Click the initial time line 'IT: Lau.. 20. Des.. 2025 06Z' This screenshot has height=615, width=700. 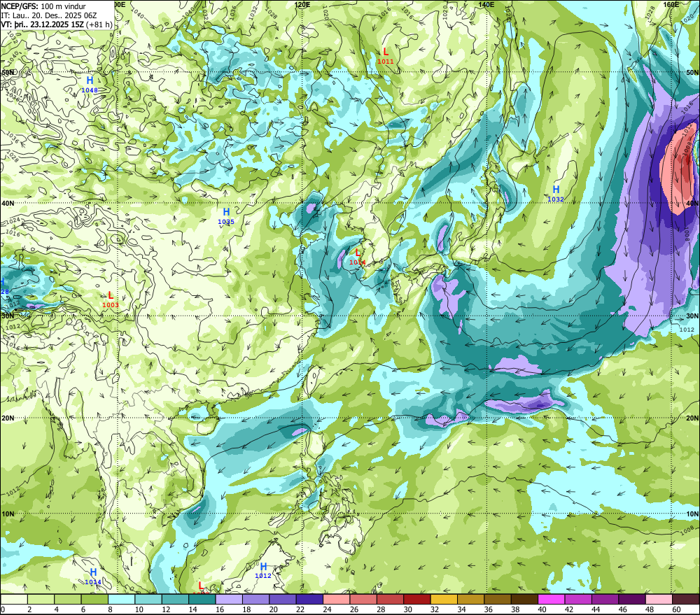(x=49, y=15)
